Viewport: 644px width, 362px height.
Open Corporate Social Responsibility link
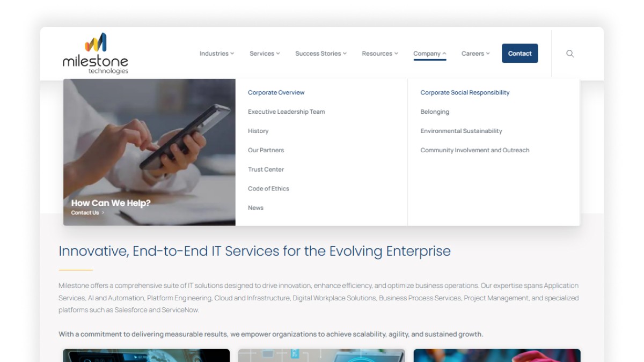click(465, 93)
